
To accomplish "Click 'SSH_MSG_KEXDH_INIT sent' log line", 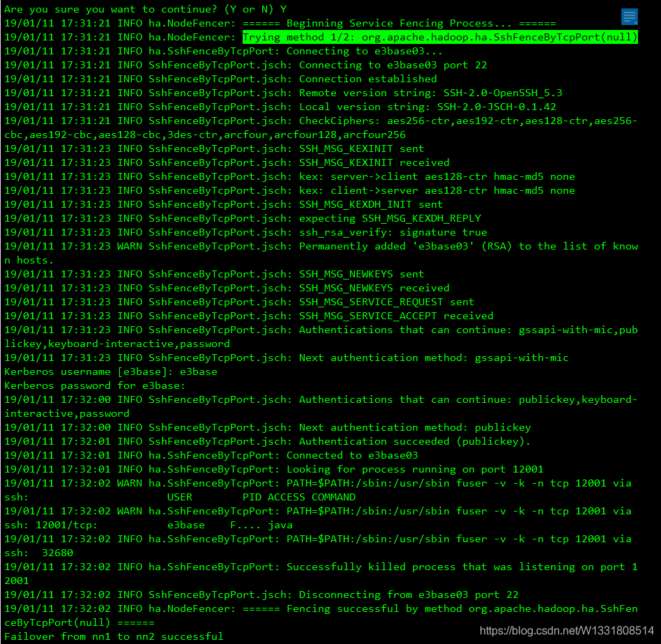I will point(223,204).
